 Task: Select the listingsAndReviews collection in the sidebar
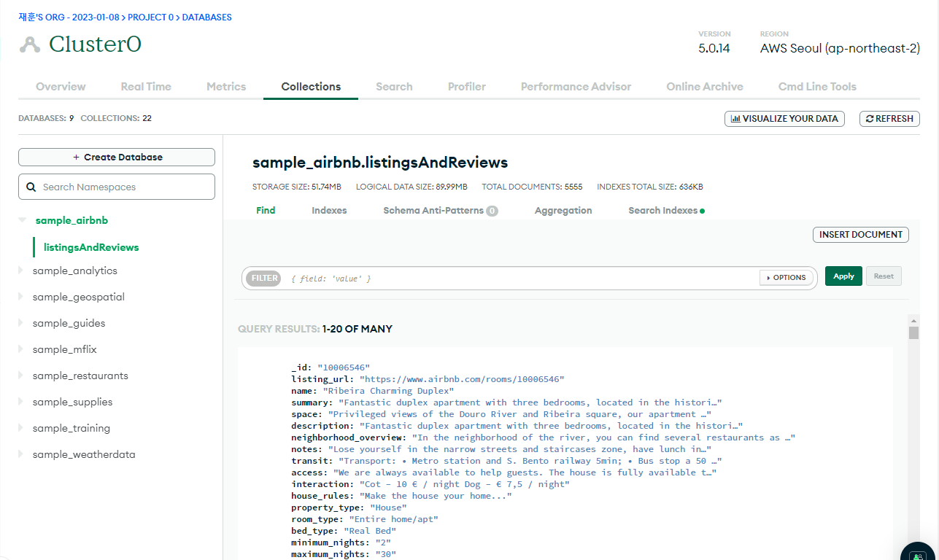(91, 247)
